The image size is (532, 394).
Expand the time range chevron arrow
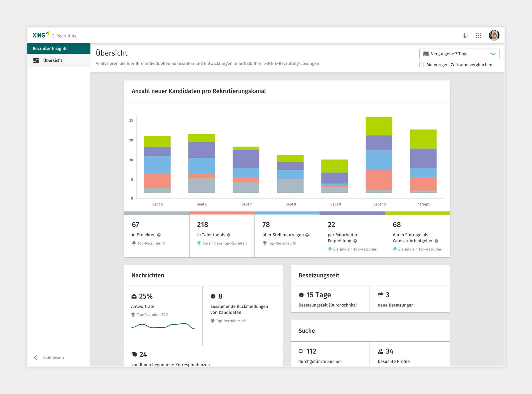[x=493, y=54]
